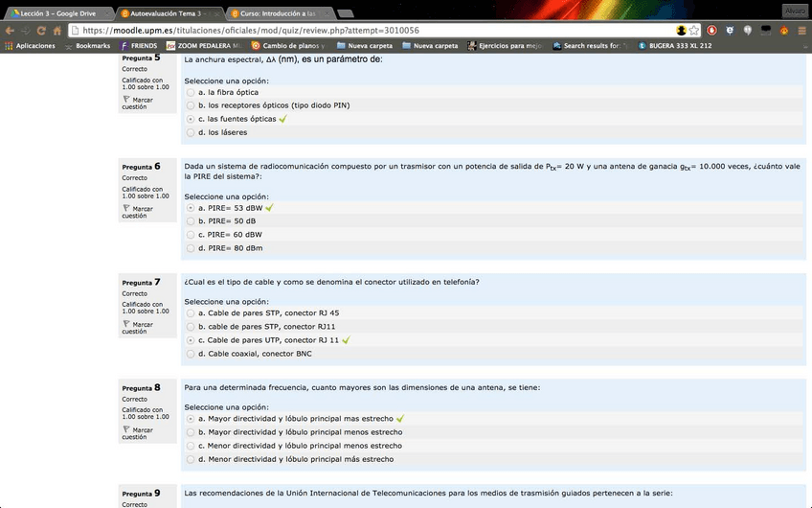Click the browser back arrow
The image size is (812, 508).
(x=10, y=31)
